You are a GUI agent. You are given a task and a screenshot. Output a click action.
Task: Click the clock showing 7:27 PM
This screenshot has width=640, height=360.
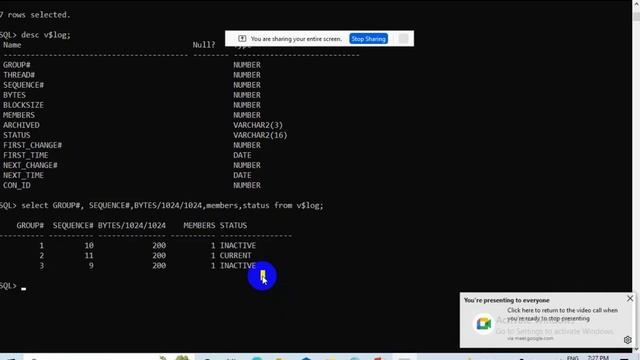click(598, 358)
